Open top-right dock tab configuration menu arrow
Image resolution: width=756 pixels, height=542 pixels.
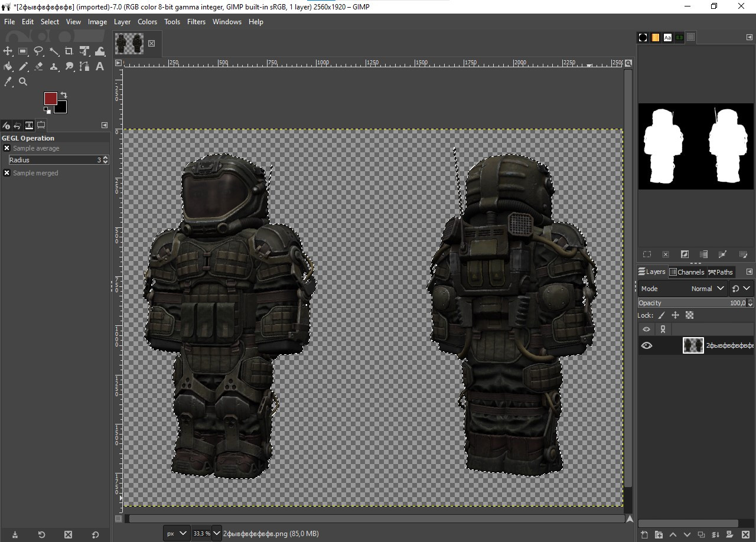[749, 37]
